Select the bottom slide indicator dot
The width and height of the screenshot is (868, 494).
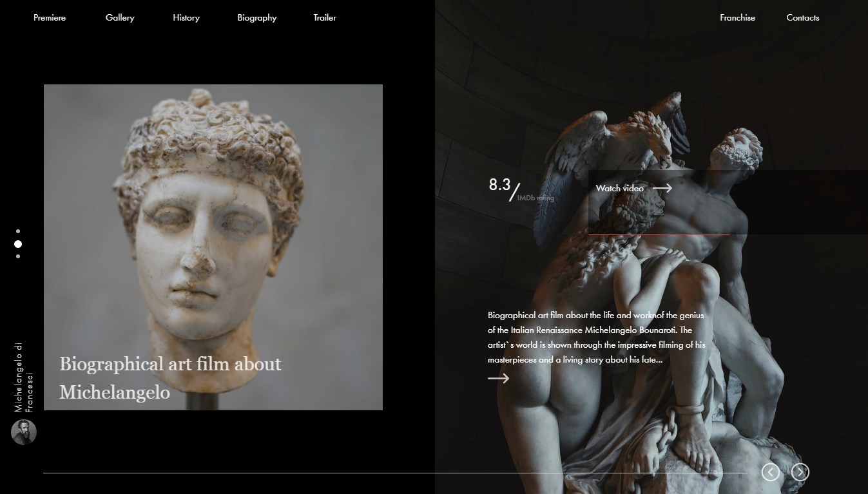18,256
